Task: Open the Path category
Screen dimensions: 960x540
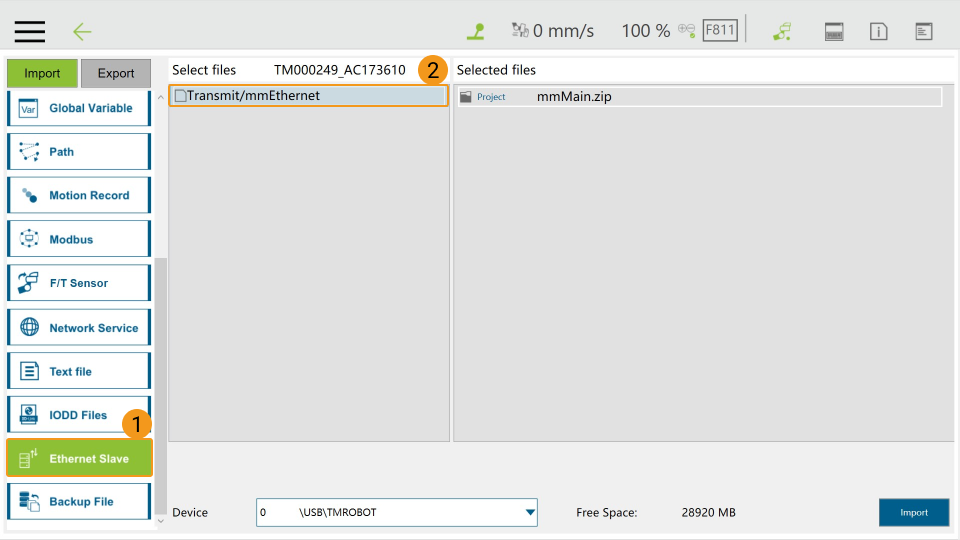Action: pyautogui.click(x=79, y=152)
